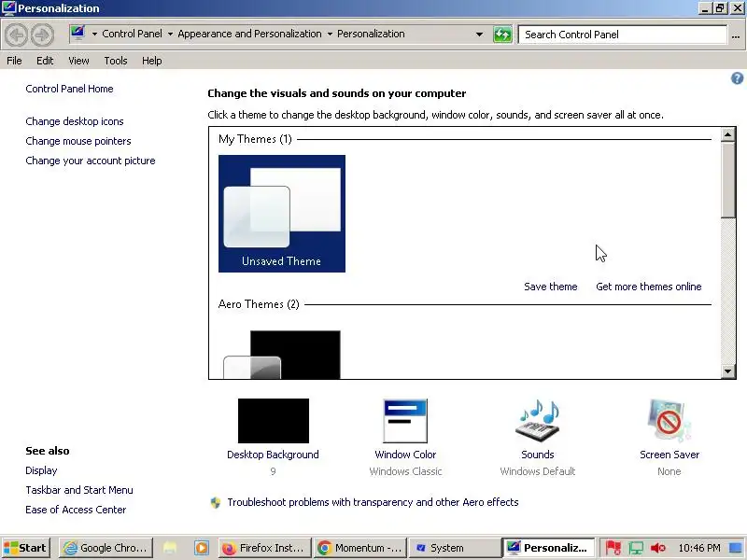The width and height of the screenshot is (747, 560).
Task: Open the View menu
Action: [78, 61]
